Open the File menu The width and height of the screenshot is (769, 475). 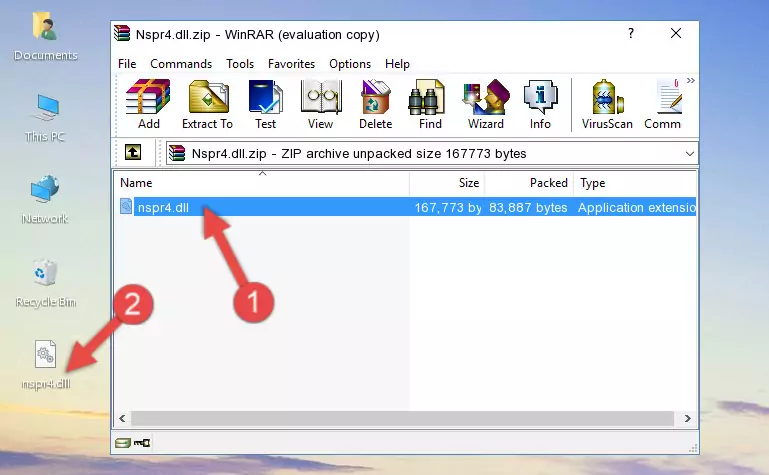[127, 64]
